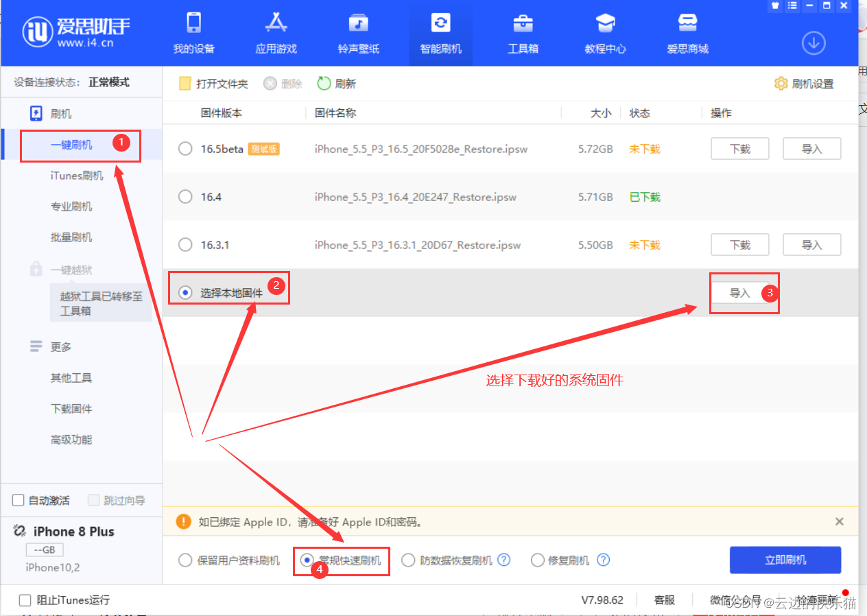Image resolution: width=867 pixels, height=616 pixels.
Task: Click the grayed 删除 delete icon
Action: pyautogui.click(x=270, y=84)
